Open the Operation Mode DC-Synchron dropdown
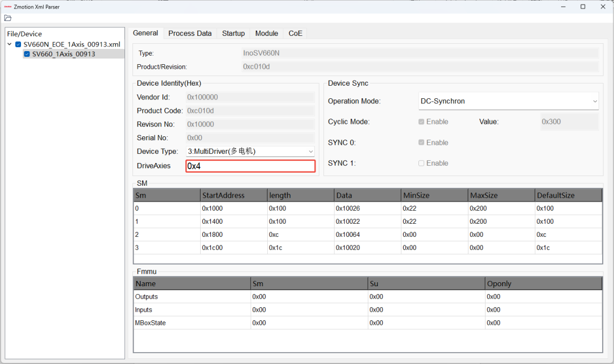Screen dimensions: 614x364 tap(509, 101)
